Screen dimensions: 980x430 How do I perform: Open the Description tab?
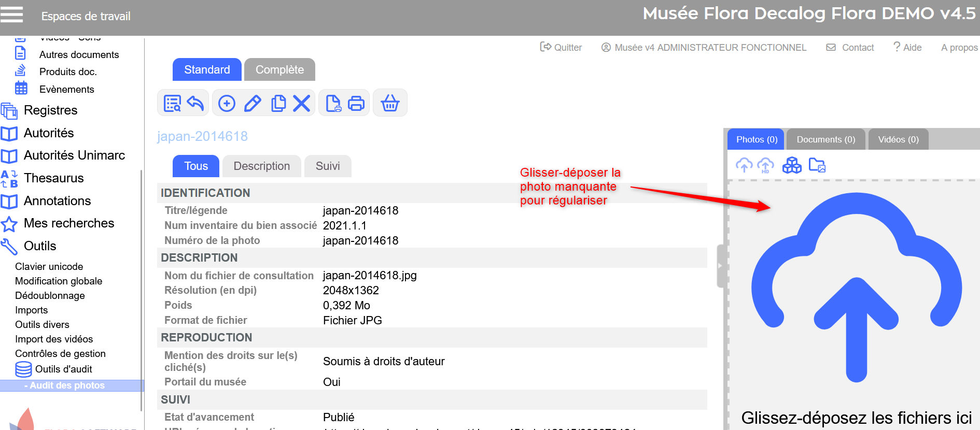point(261,166)
